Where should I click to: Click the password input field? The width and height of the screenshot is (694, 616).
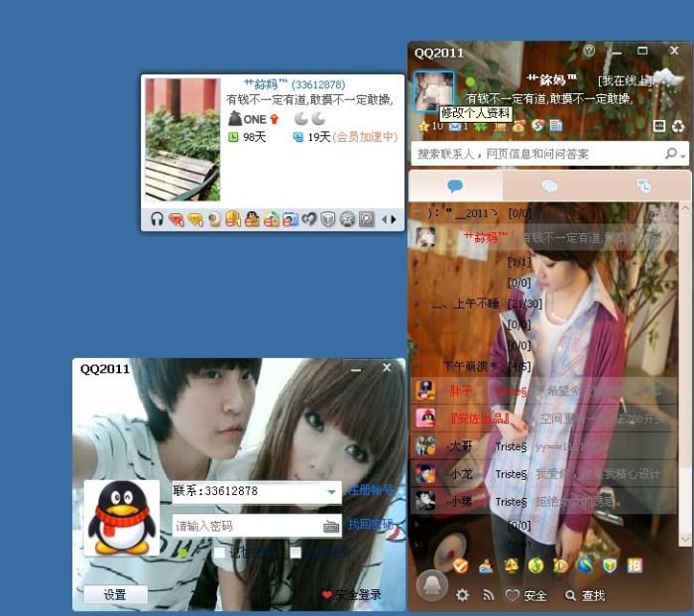(x=257, y=526)
